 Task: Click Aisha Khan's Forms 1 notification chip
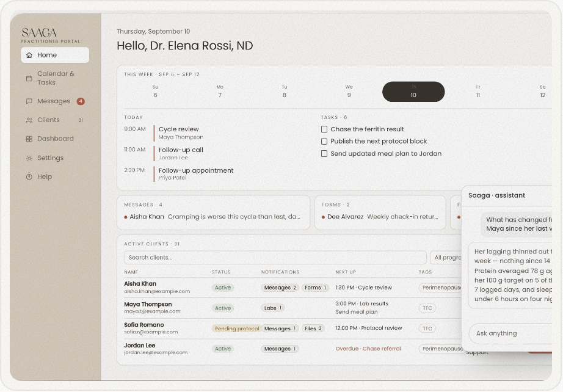[x=315, y=288]
